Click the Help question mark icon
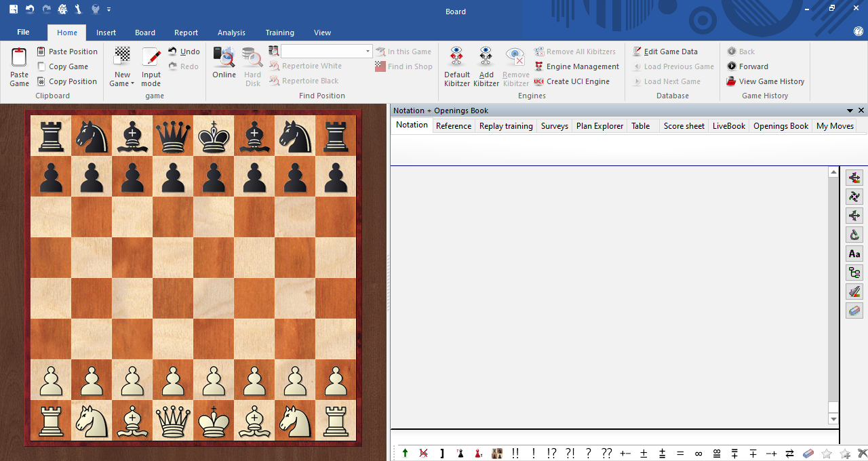The width and height of the screenshot is (868, 461). [x=859, y=31]
